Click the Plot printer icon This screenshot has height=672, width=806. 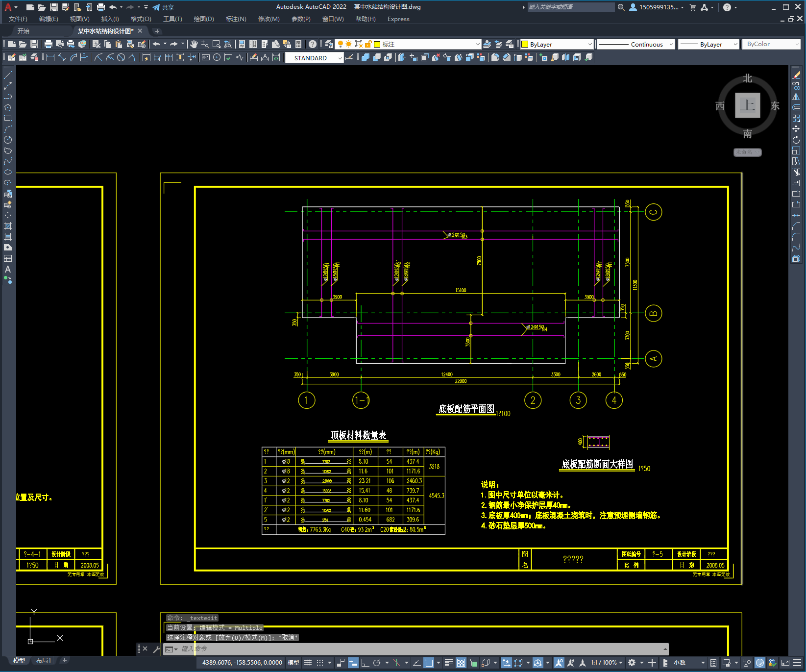pos(49,44)
